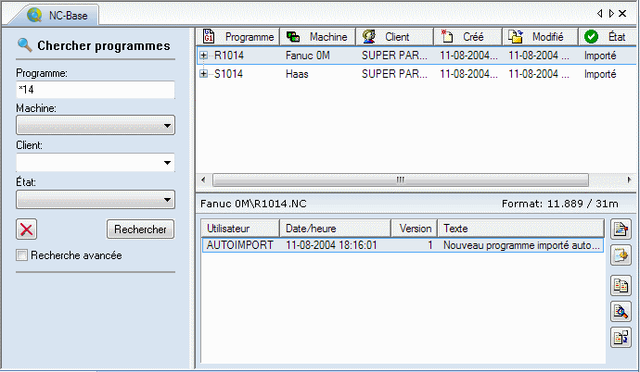Viewport: 640px width, 372px height.
Task: Sort by the Créé column header
Action: (468, 37)
